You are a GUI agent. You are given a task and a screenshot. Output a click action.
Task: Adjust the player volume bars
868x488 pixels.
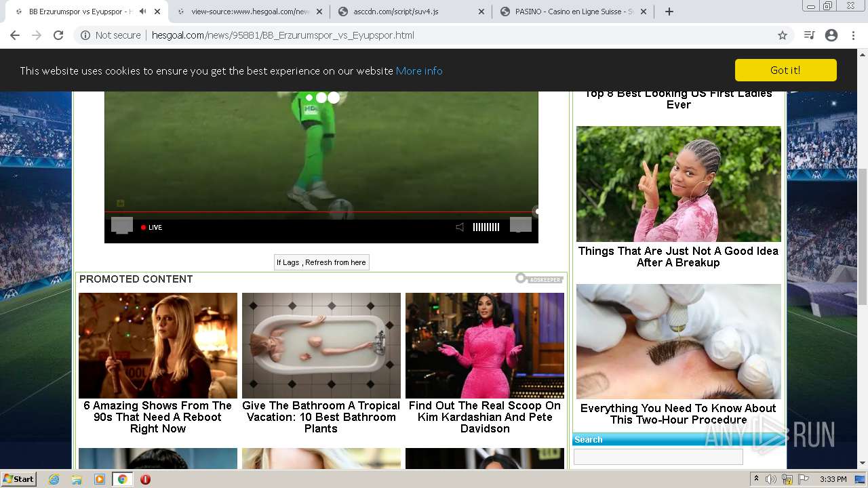pos(486,227)
